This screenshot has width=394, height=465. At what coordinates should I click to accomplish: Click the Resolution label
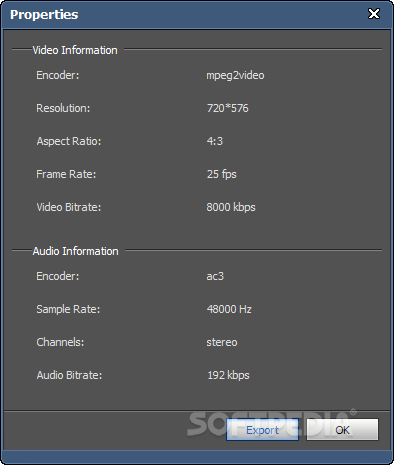(x=63, y=108)
